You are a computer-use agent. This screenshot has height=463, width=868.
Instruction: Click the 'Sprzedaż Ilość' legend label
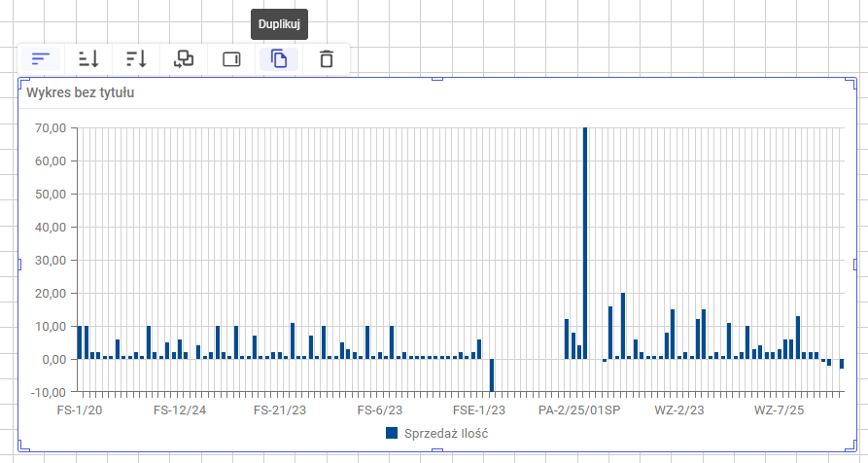pyautogui.click(x=445, y=433)
